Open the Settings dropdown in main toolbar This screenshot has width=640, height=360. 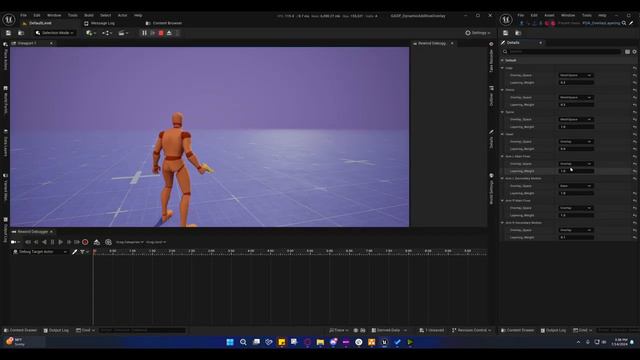pos(478,33)
